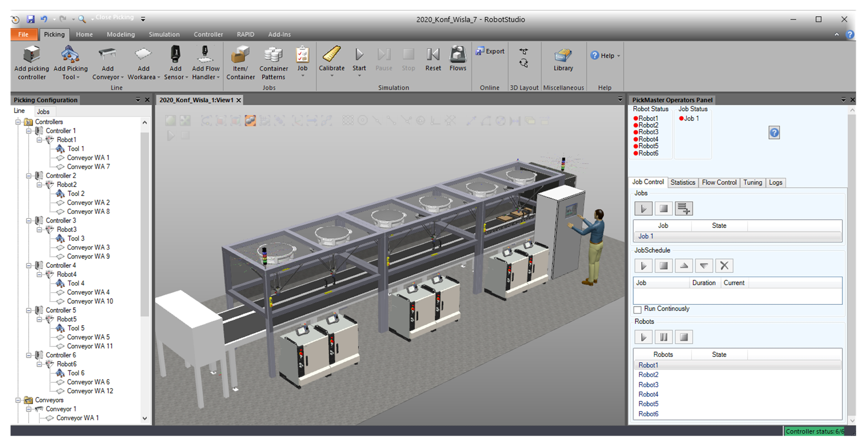This screenshot has width=868, height=446.
Task: Click the Container Patterns icon
Action: click(273, 55)
